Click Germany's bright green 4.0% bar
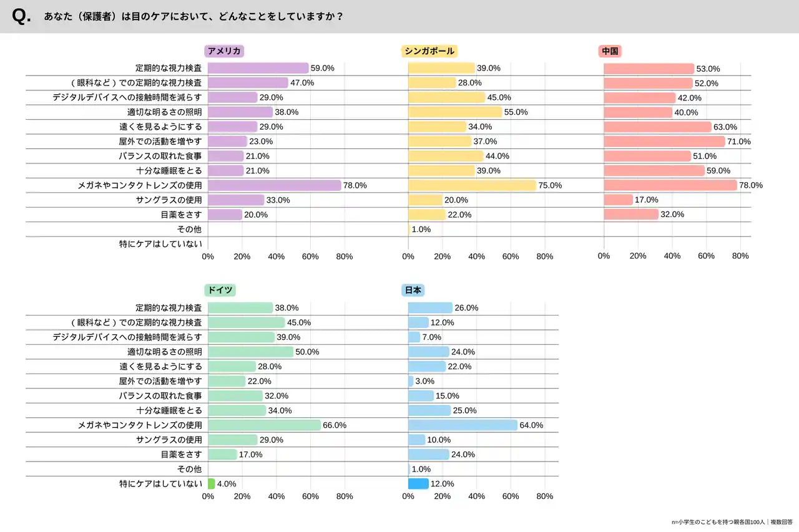Screen dimensions: 799x532 click(x=211, y=483)
